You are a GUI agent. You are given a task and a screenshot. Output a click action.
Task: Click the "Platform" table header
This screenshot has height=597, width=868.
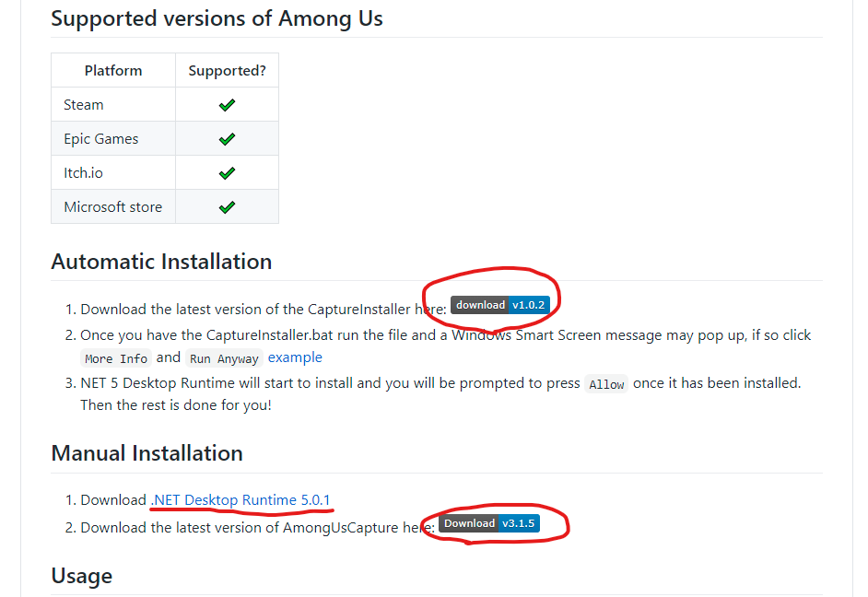click(113, 71)
